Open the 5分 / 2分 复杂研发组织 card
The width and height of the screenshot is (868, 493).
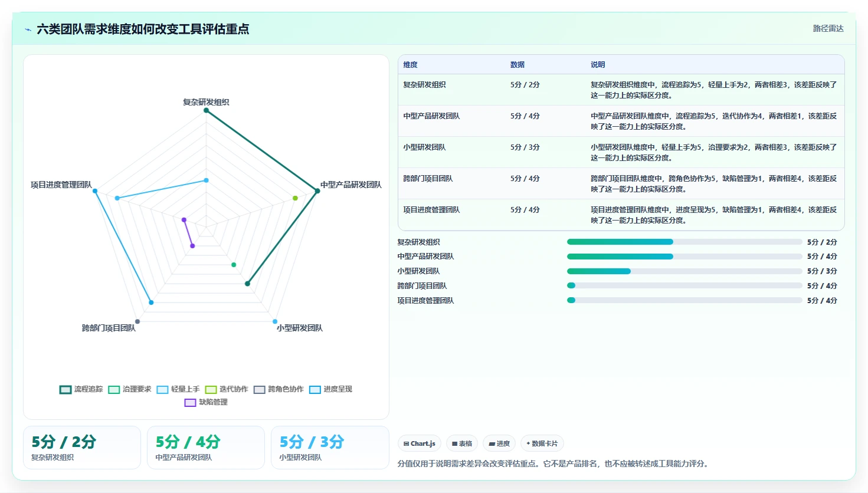(82, 448)
